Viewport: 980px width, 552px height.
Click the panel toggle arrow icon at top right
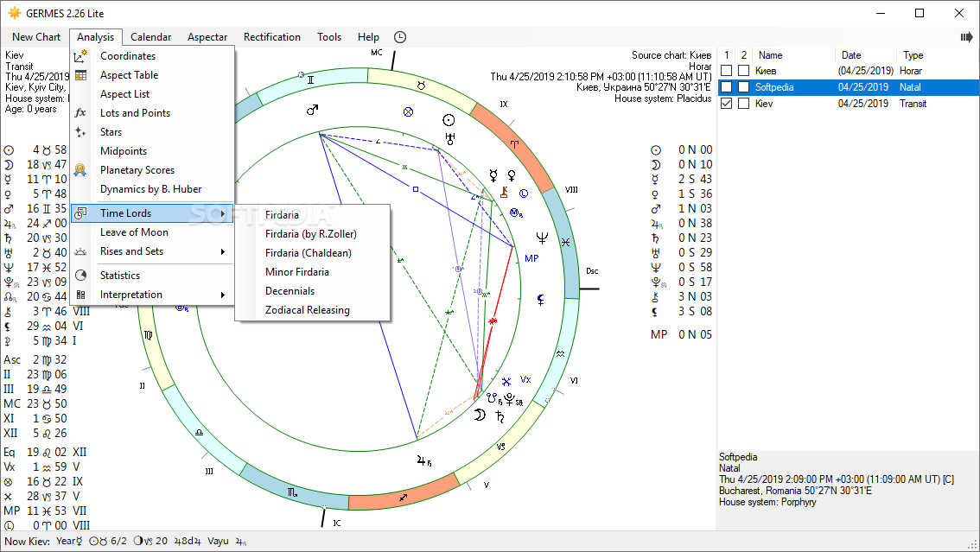[x=966, y=37]
